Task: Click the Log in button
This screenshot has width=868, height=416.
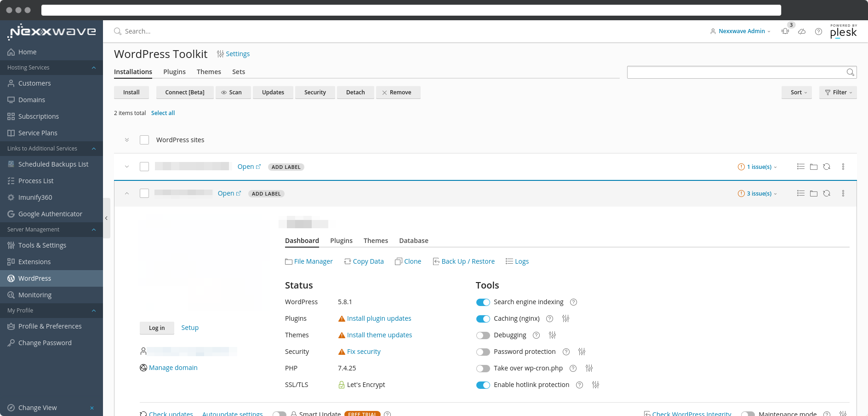Action: click(x=157, y=328)
